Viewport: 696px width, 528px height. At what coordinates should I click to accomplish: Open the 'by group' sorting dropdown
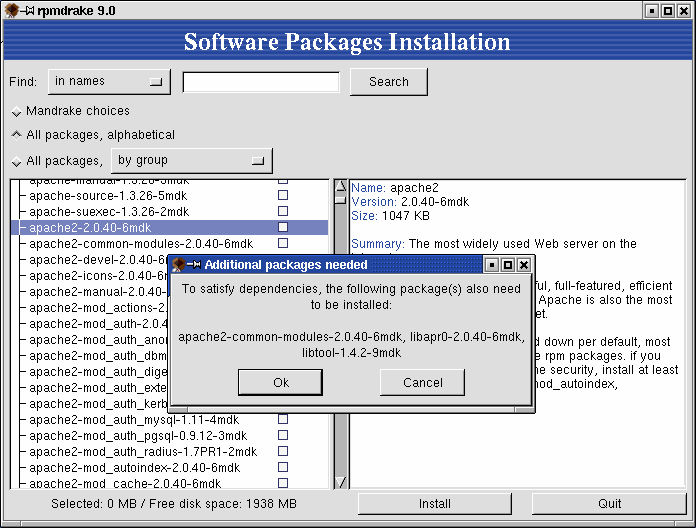click(x=192, y=161)
